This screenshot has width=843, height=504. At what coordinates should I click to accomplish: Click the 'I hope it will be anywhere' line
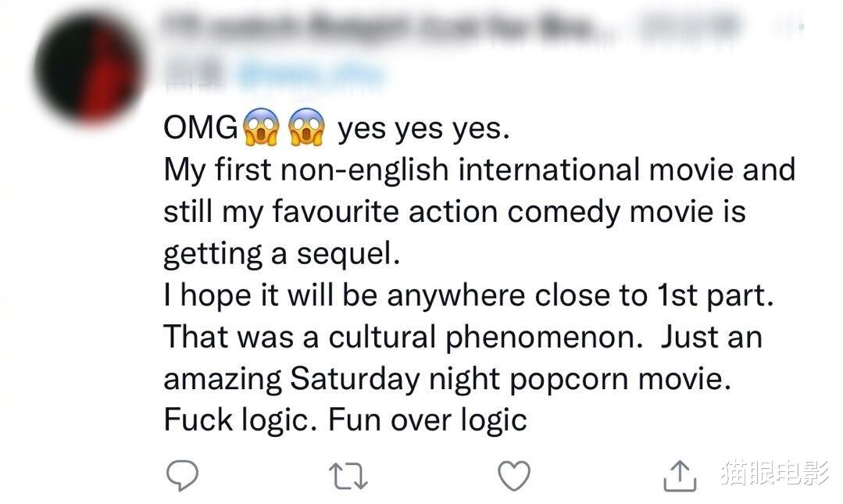(469, 295)
